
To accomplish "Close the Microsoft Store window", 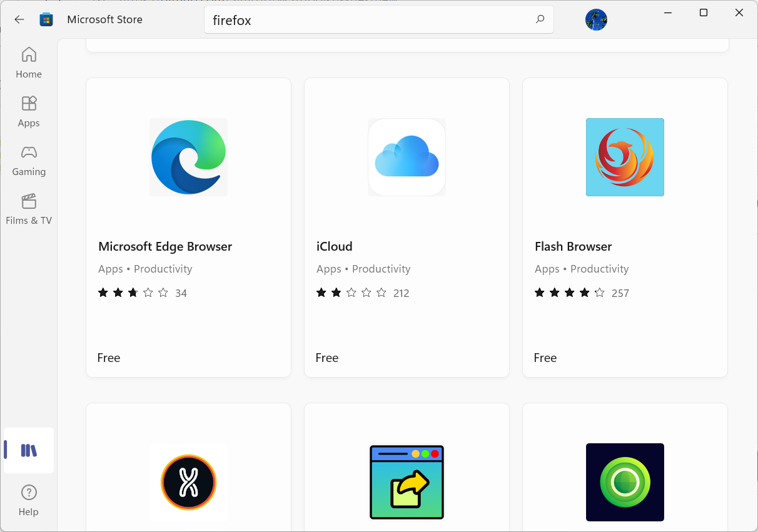I will [x=739, y=13].
